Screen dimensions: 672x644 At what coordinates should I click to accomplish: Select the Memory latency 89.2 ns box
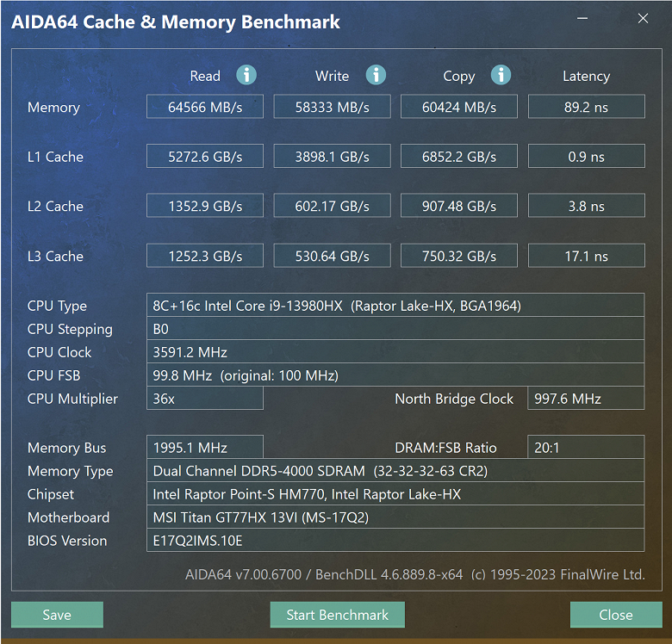click(587, 107)
